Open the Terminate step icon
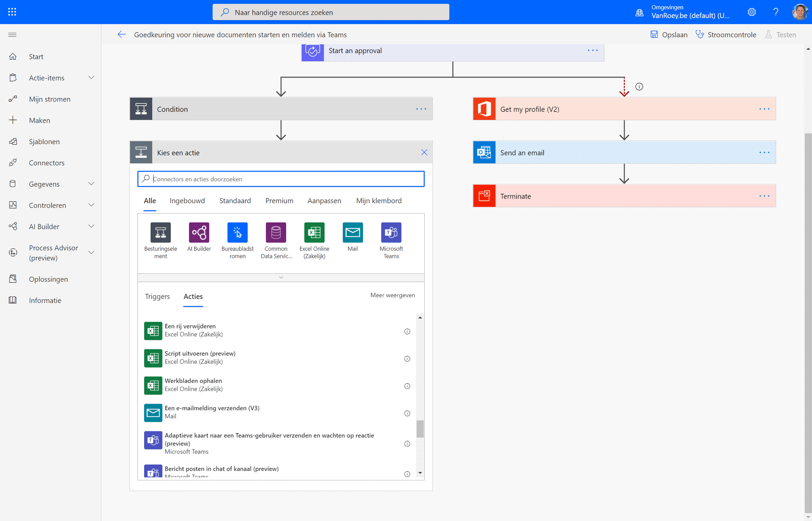 pyautogui.click(x=484, y=196)
